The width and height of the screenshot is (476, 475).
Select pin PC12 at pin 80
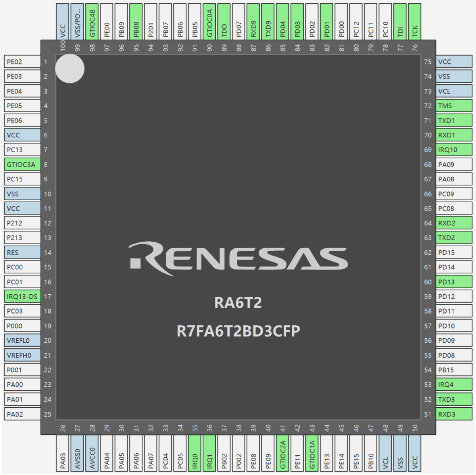[x=356, y=22]
